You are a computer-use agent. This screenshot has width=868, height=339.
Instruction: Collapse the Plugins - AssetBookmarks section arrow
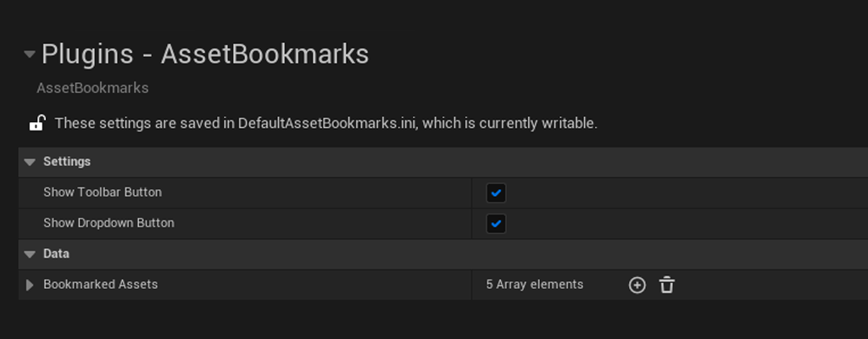click(30, 54)
